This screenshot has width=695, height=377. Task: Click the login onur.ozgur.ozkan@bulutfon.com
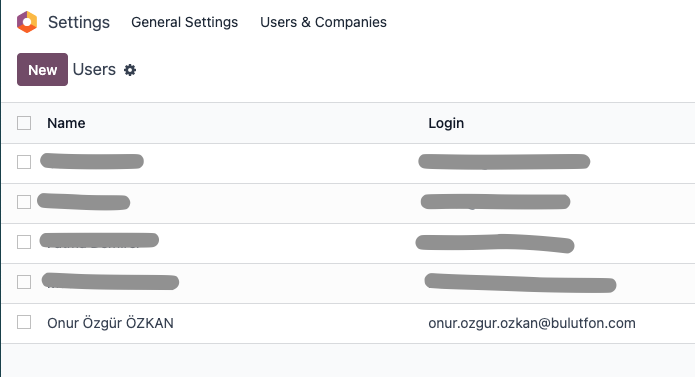click(532, 323)
